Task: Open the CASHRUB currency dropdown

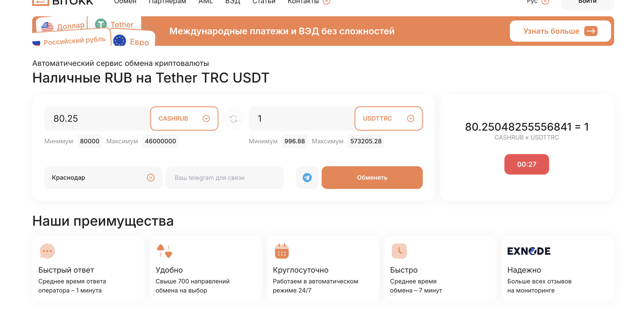Action: 184,119
